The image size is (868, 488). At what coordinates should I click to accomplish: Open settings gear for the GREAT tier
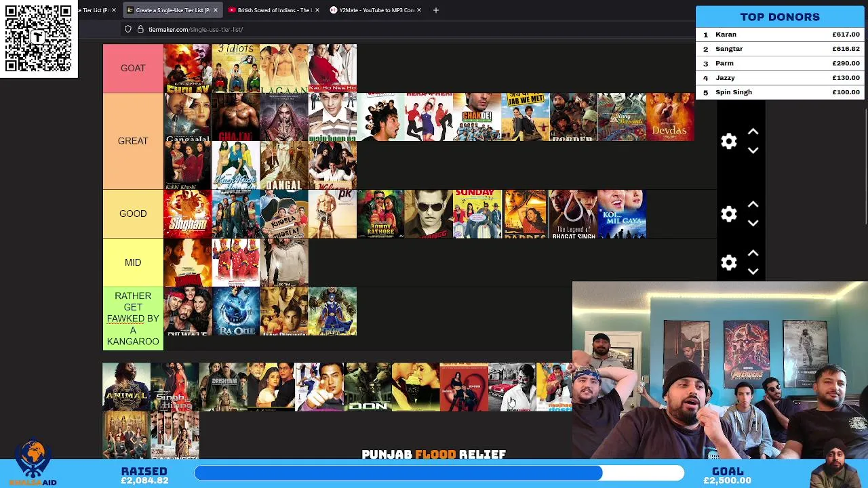tap(729, 141)
